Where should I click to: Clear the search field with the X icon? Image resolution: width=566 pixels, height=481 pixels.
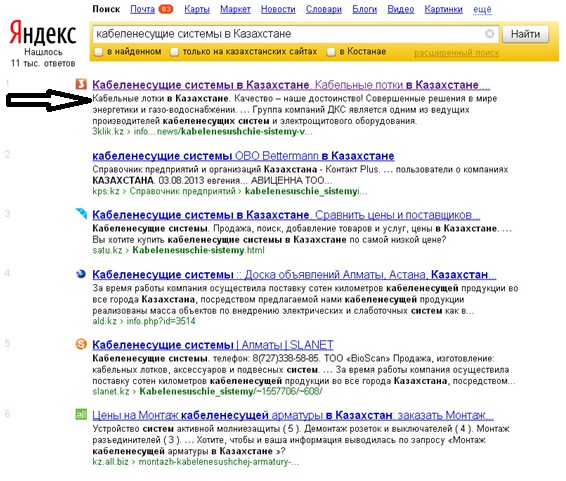point(489,34)
